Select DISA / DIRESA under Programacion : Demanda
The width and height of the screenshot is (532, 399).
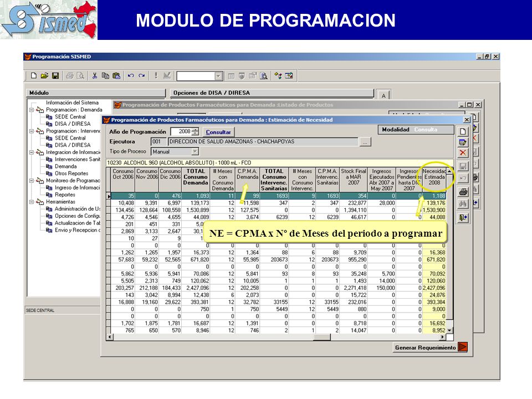point(73,124)
